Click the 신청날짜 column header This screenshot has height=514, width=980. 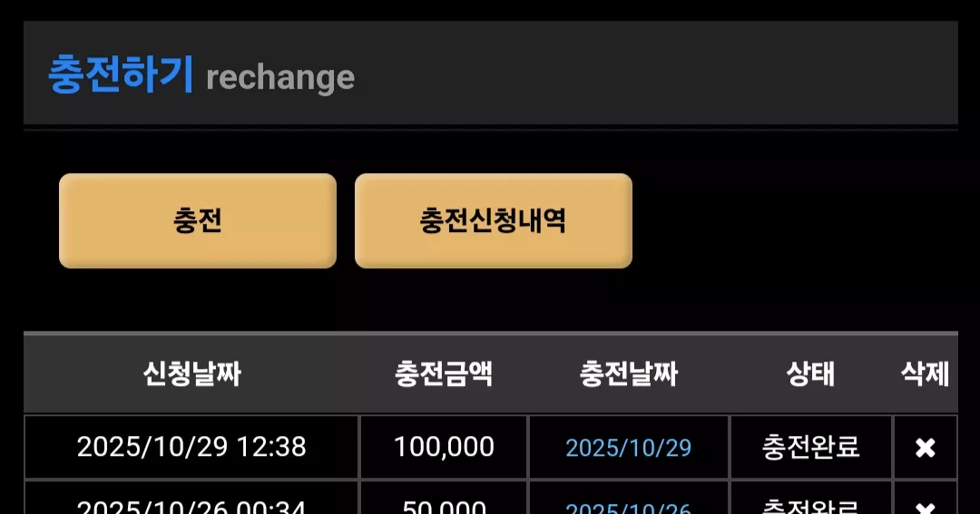tap(191, 374)
